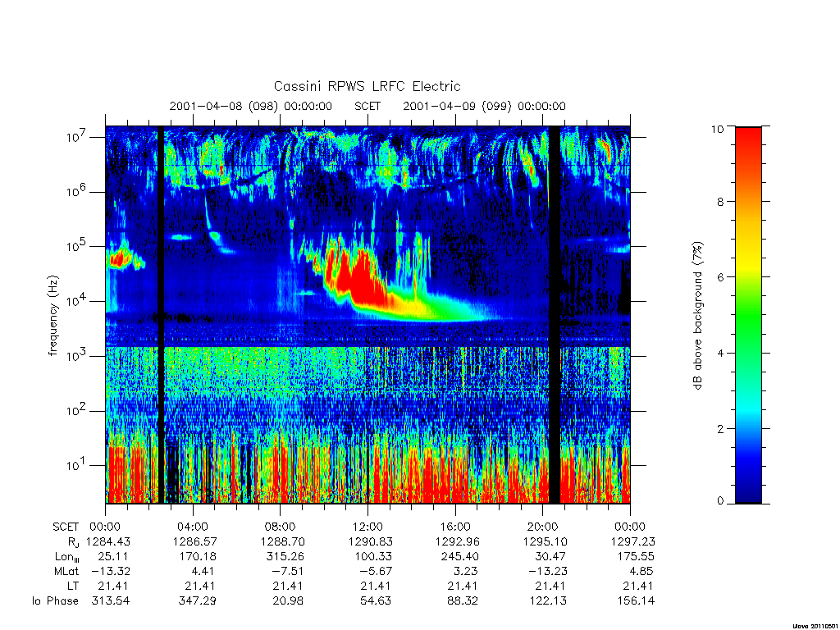
Task: Click the 'frequency (Hz)' axis label
Action: tap(52, 316)
